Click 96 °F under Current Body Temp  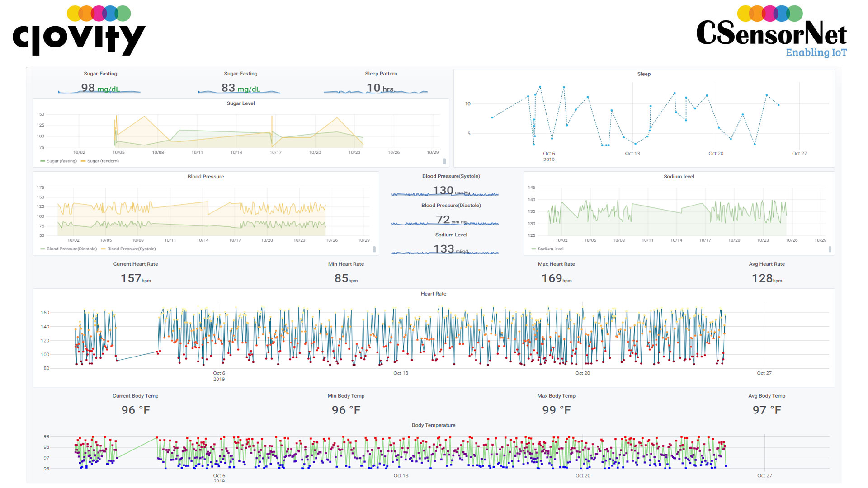(x=136, y=410)
